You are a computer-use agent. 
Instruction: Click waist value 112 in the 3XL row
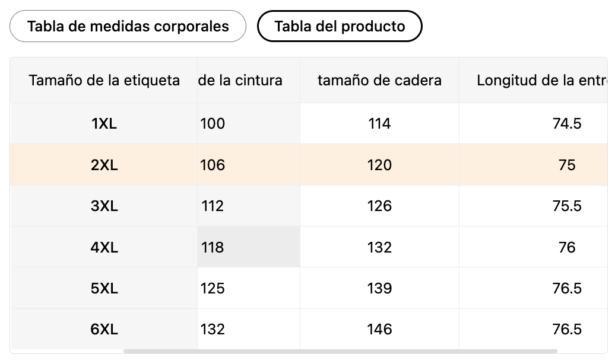coord(213,206)
